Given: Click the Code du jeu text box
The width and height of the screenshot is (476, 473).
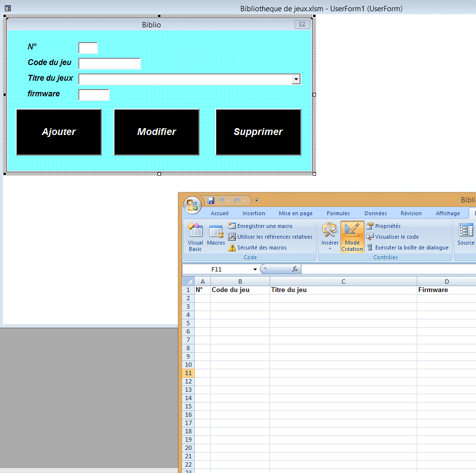Looking at the screenshot, I should (x=110, y=64).
